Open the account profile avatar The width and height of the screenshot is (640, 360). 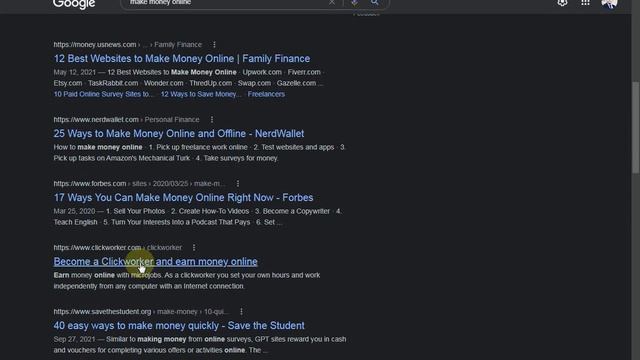609,3
